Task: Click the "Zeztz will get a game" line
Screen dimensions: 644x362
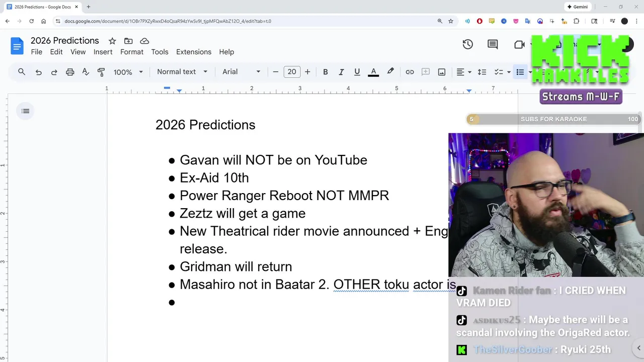Action: point(243,213)
